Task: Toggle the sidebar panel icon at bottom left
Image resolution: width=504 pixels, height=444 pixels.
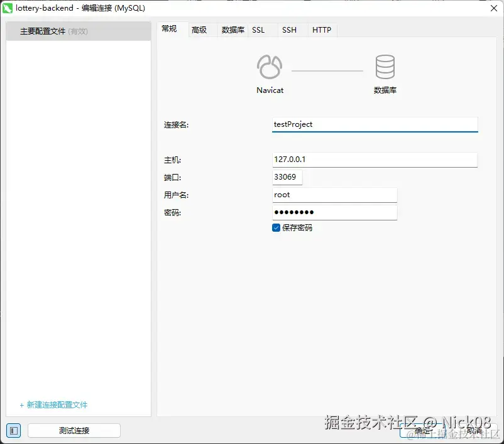Action: (x=13, y=430)
